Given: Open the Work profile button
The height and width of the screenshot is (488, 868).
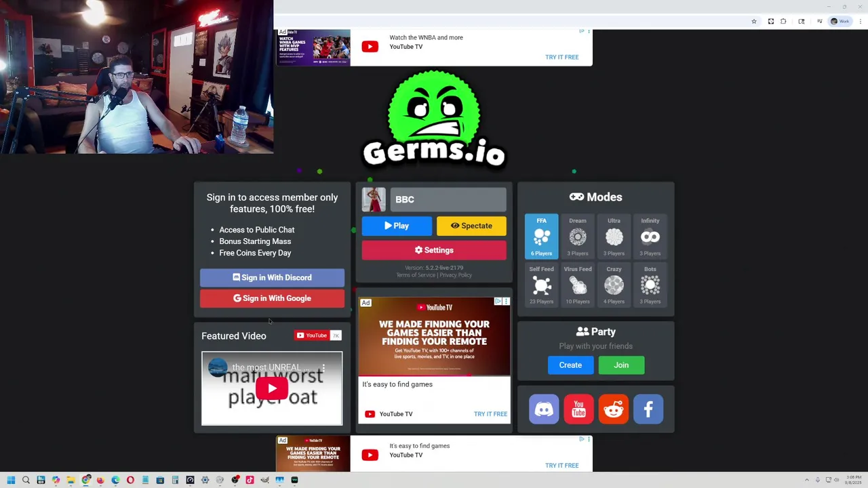Looking at the screenshot, I should [841, 22].
